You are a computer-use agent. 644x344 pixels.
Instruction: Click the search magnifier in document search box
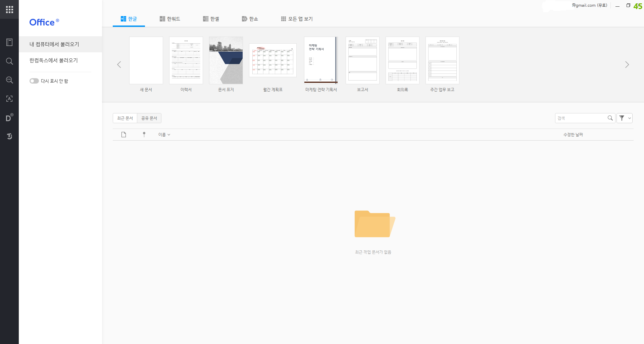610,118
